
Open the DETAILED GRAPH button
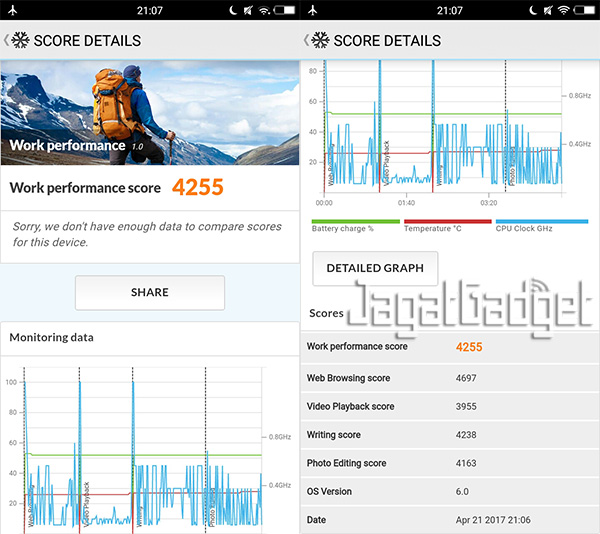pyautogui.click(x=374, y=268)
